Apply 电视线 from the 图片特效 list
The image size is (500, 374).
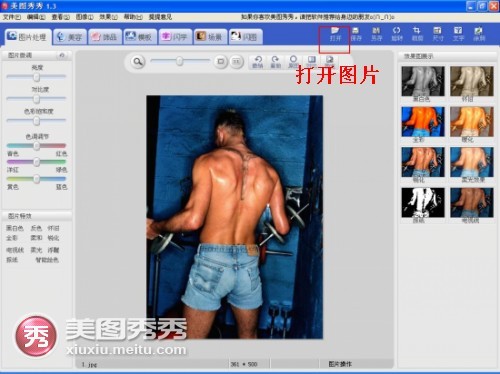(14, 250)
